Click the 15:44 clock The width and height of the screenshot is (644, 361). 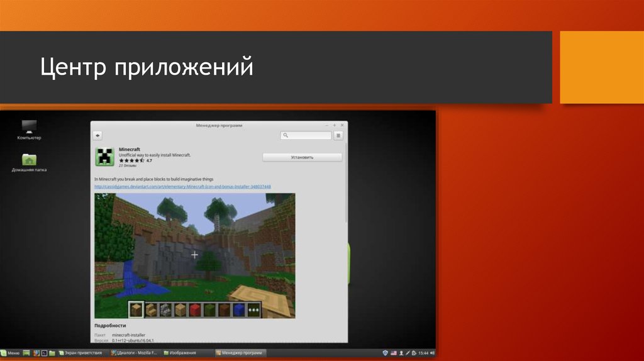pyautogui.click(x=423, y=353)
